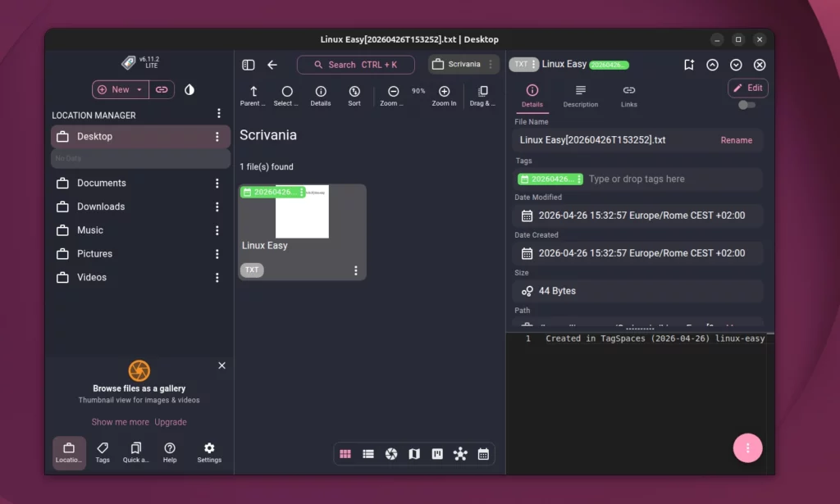Switch to list view in the file area
This screenshot has height=504, width=840.
(x=367, y=453)
